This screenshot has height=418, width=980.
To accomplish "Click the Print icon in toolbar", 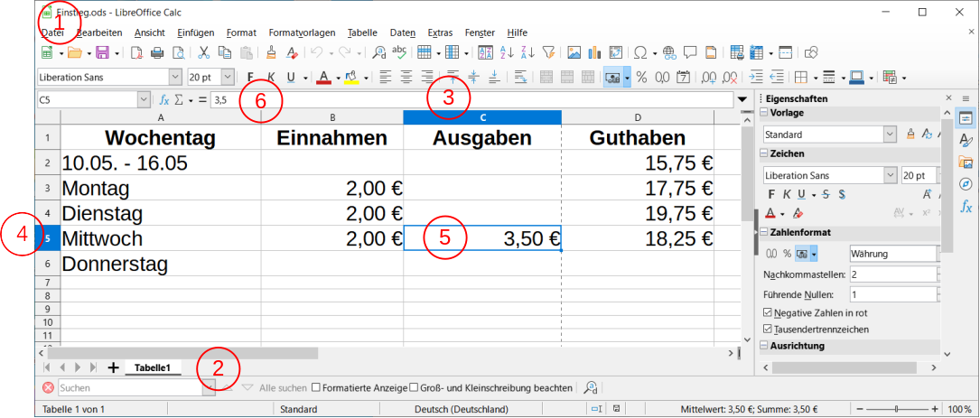I will pos(157,52).
